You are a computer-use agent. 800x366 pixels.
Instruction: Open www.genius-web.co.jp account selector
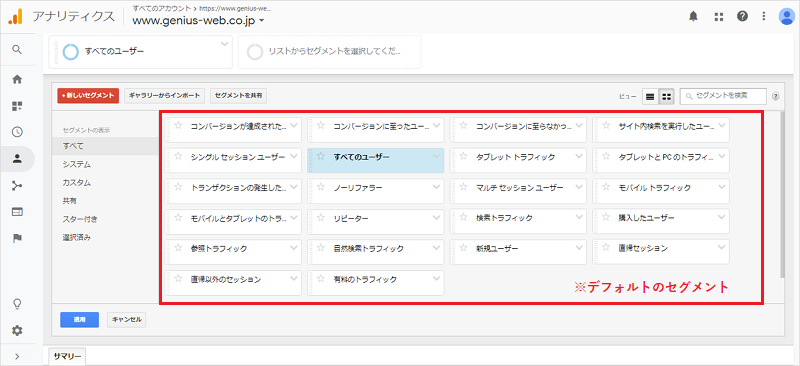198,21
